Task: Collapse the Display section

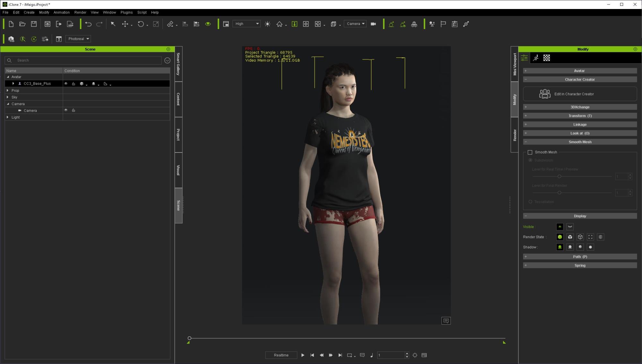Action: coord(580,216)
